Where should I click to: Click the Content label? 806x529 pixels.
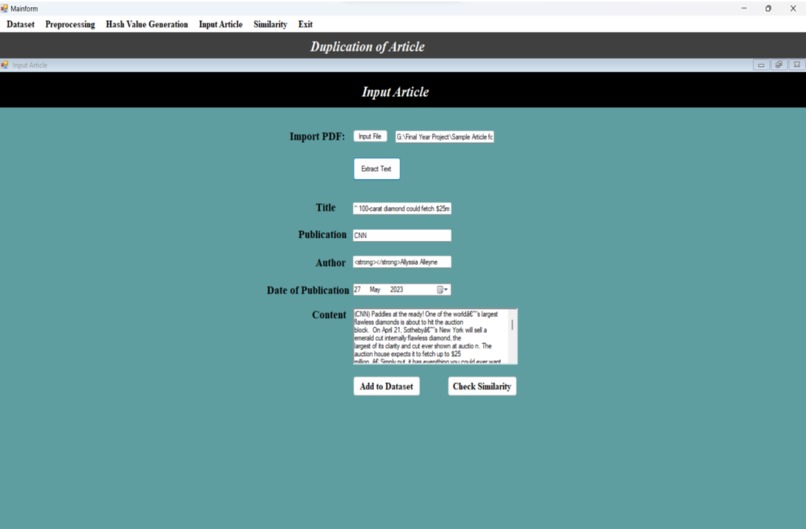pos(329,315)
